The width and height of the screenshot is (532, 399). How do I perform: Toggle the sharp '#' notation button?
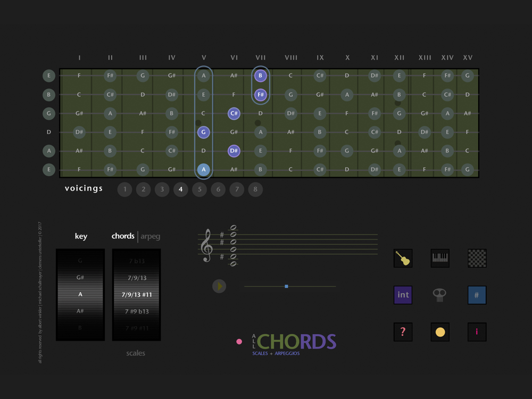[477, 295]
